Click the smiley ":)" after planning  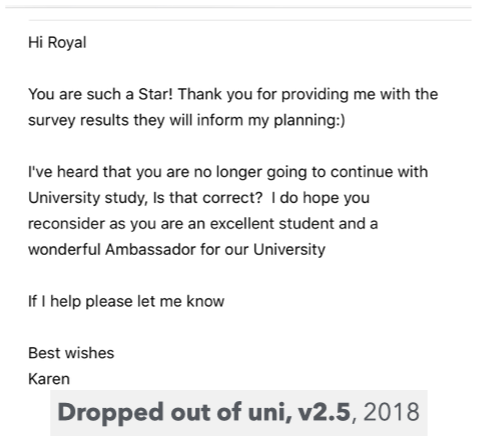click(x=341, y=120)
